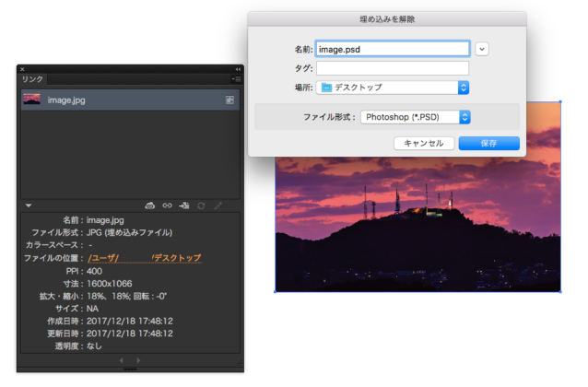Click the Update Link refresh icon

201,205
